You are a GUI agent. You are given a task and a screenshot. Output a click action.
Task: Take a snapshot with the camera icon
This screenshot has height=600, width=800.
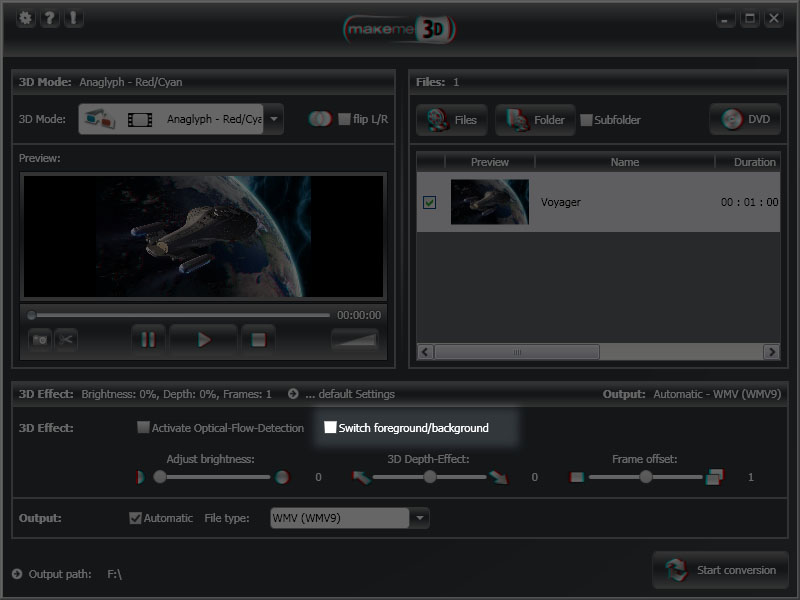(x=40, y=340)
